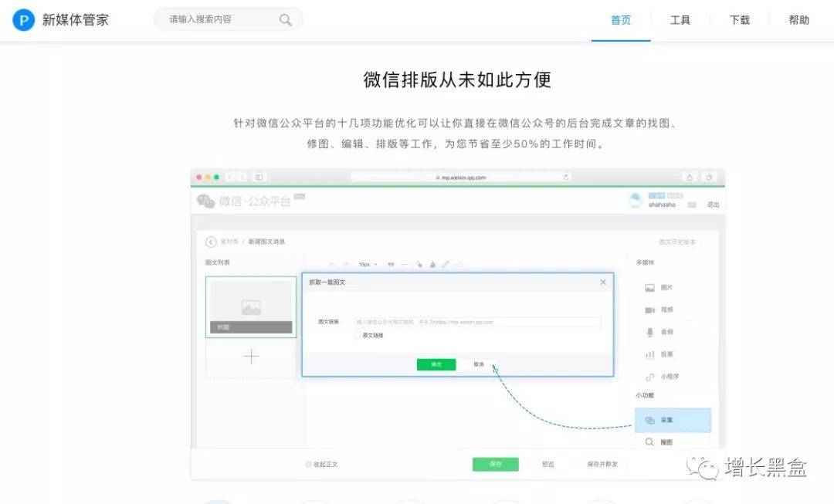Viewport: 834px width, 504px height.
Task: Click the 微信公众平台 logo
Action: click(244, 201)
